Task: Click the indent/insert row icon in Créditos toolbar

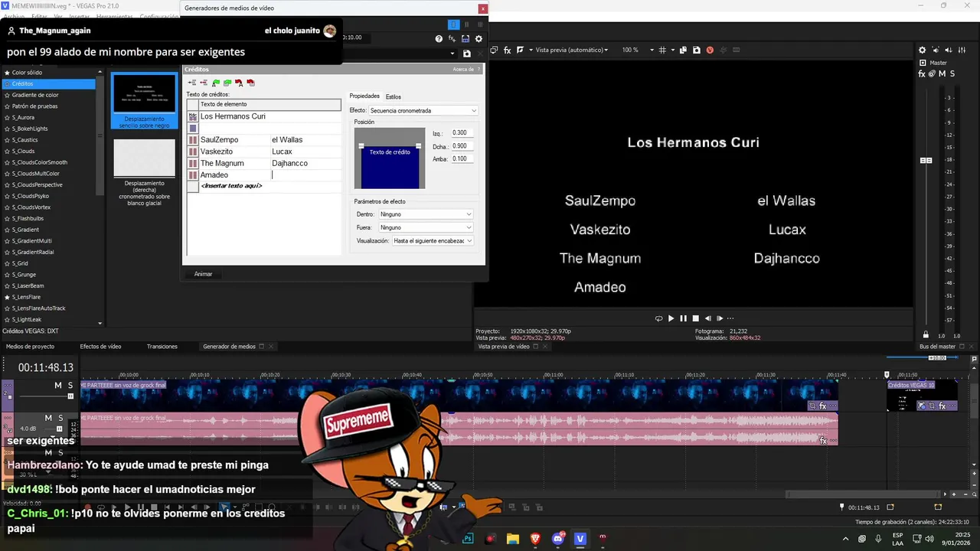Action: [x=192, y=83]
